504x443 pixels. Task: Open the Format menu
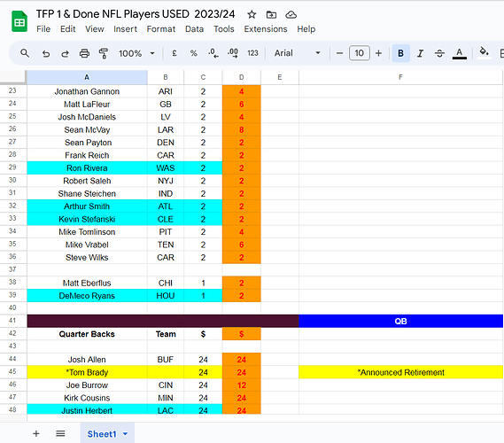click(161, 29)
